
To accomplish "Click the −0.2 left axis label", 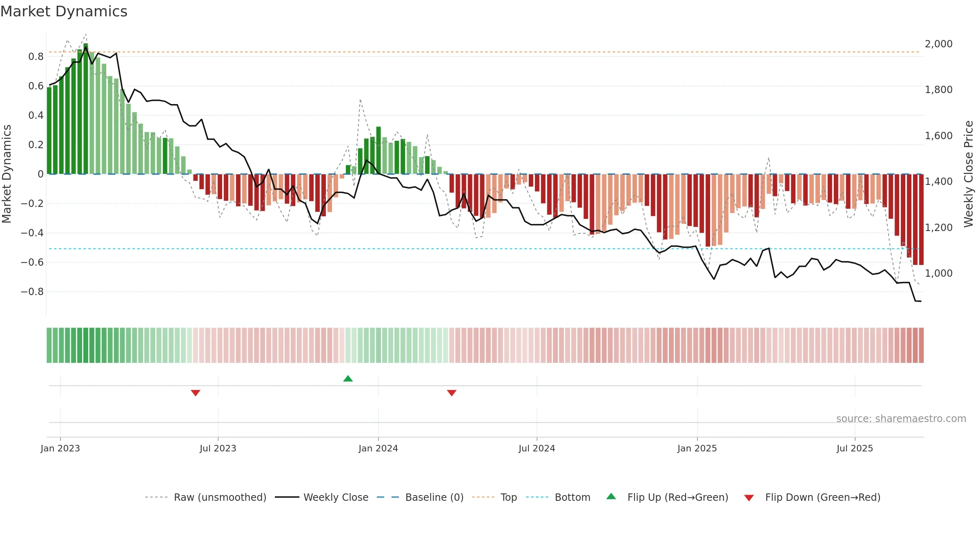I will [x=32, y=203].
